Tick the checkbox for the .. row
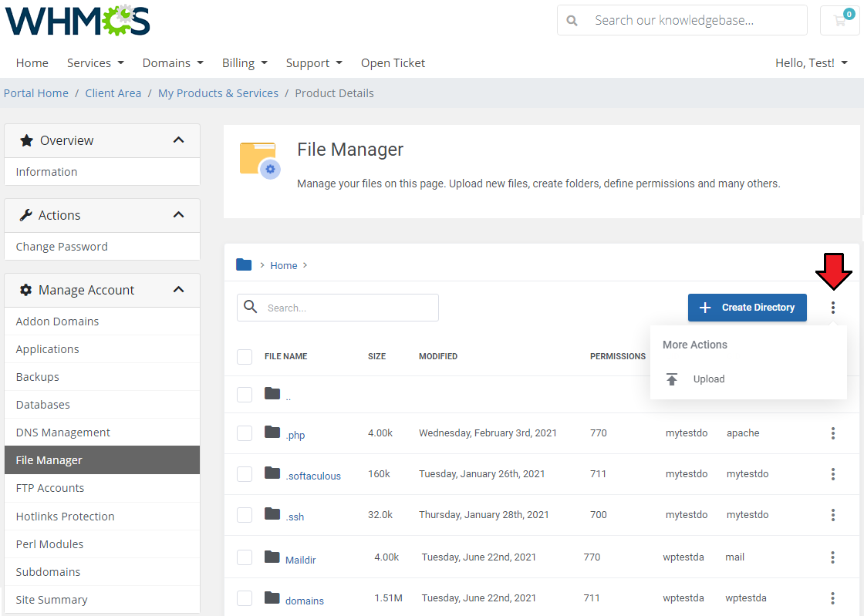The image size is (864, 616). point(244,395)
